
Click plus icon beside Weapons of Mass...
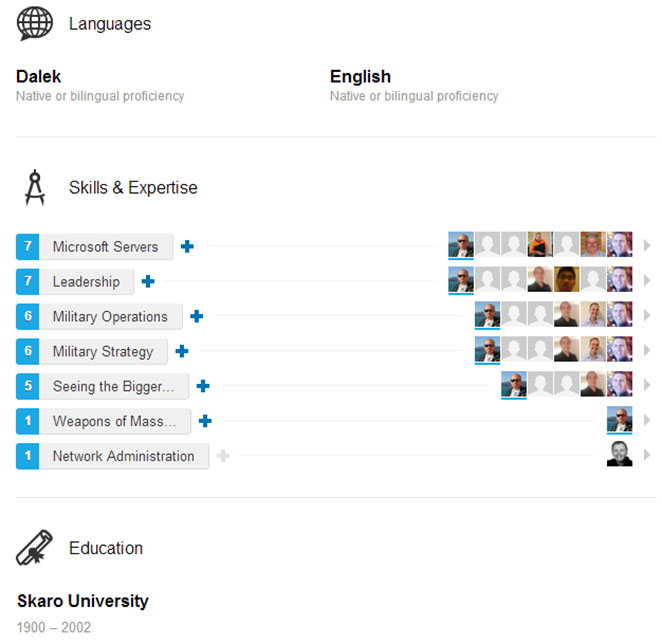pos(205,421)
